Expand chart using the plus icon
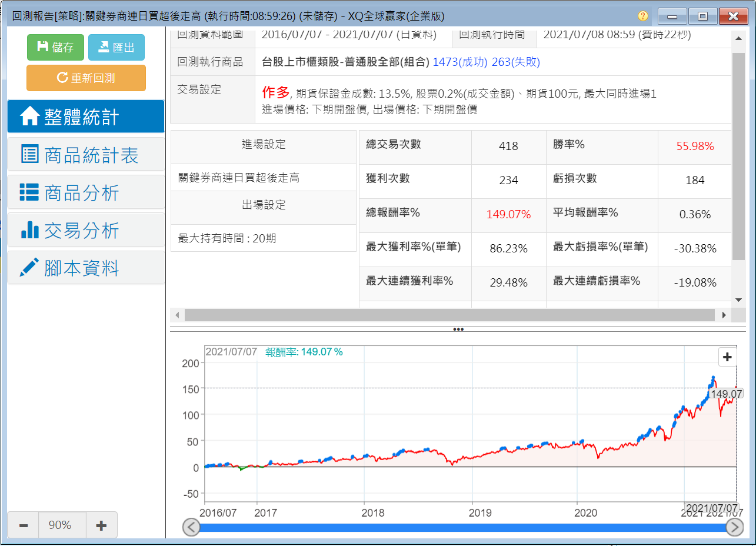 coord(727,357)
